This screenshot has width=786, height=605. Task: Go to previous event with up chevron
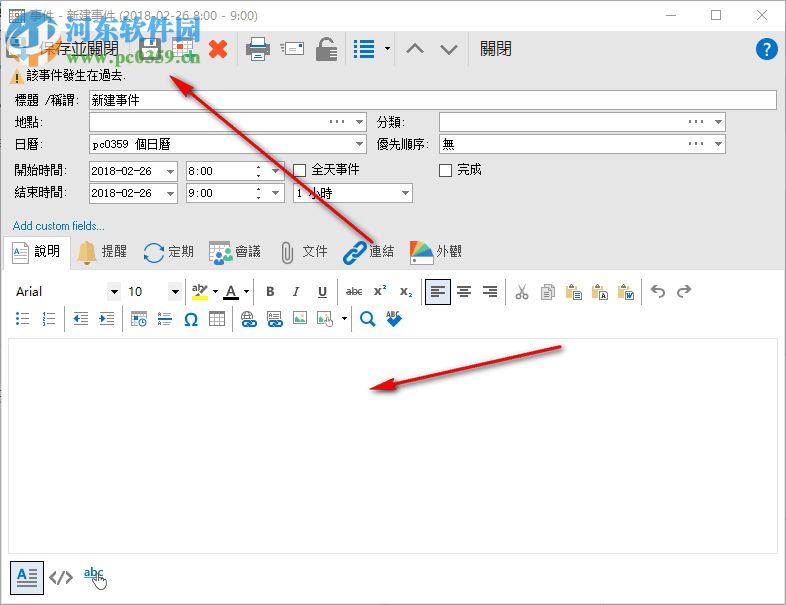[x=415, y=49]
